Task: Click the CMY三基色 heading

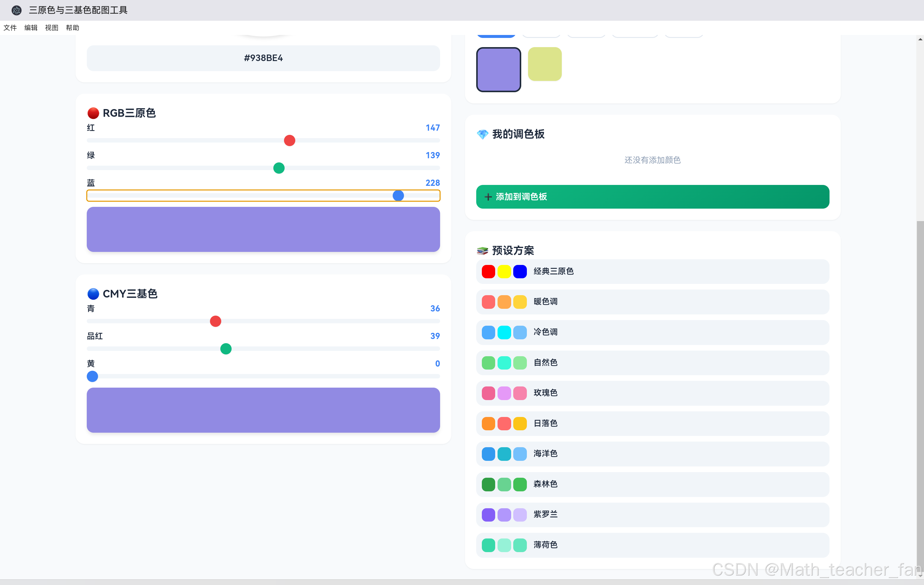Action: [130, 294]
